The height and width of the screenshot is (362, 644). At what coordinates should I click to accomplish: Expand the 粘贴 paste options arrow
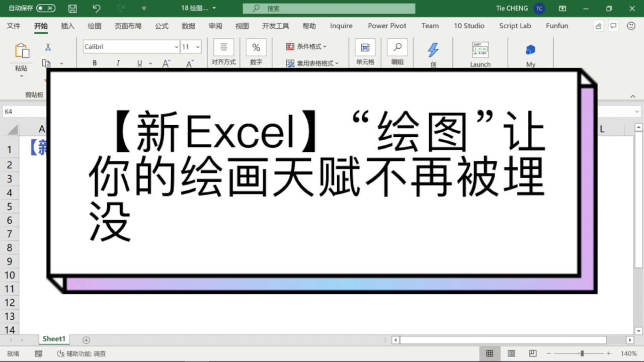[x=21, y=75]
